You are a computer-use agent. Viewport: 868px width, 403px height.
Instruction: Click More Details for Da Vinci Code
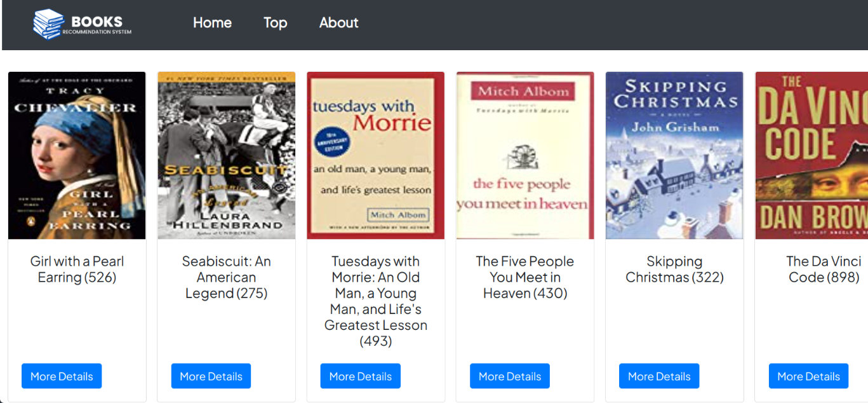point(808,376)
